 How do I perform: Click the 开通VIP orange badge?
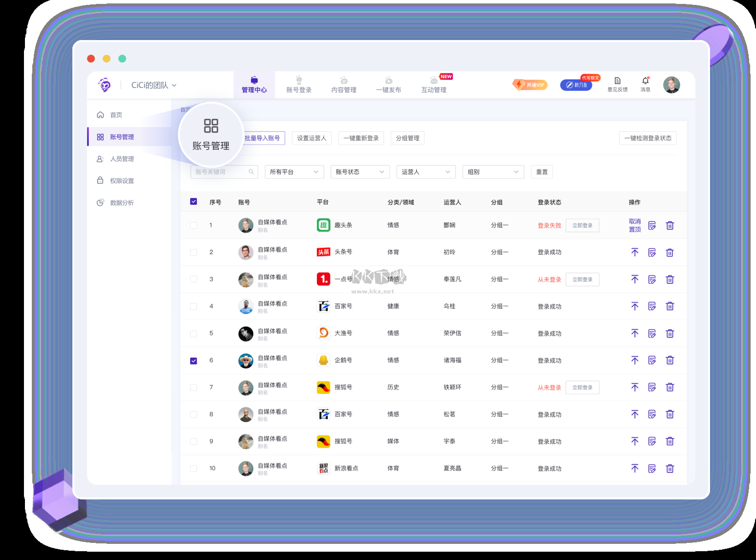[x=530, y=85]
